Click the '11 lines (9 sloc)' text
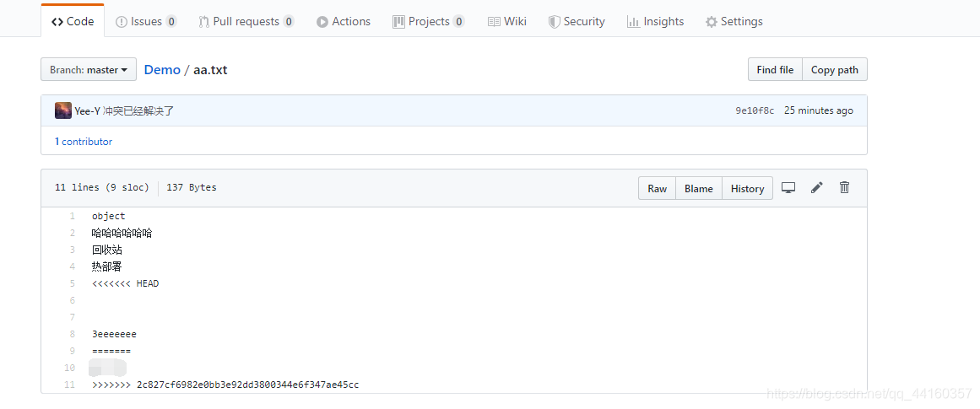 click(102, 187)
